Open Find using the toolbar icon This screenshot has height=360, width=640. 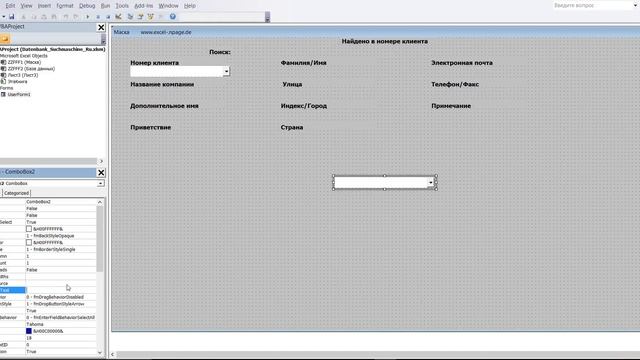[54, 17]
